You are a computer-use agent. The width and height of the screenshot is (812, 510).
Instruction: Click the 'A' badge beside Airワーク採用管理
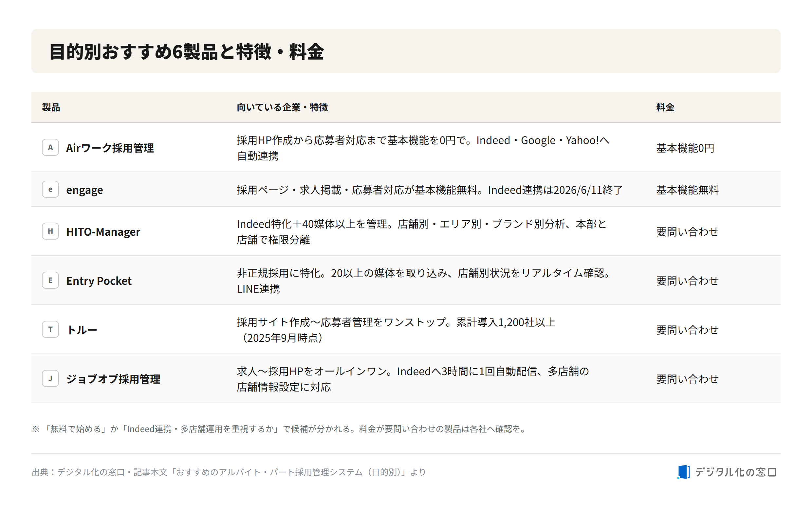click(50, 147)
